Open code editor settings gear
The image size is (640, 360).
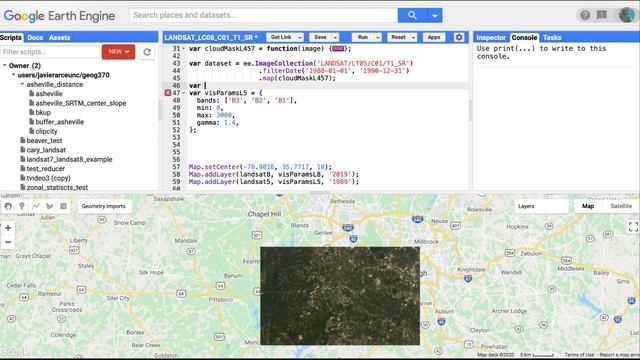click(459, 37)
